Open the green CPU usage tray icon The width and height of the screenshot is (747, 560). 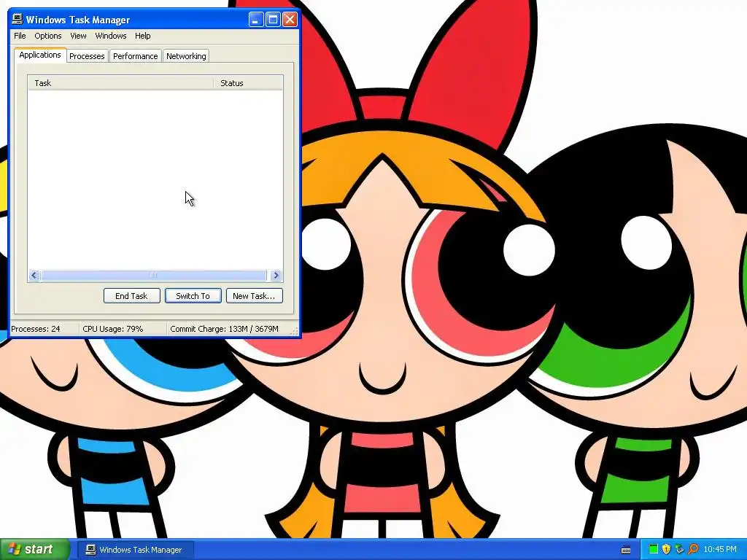[654, 549]
